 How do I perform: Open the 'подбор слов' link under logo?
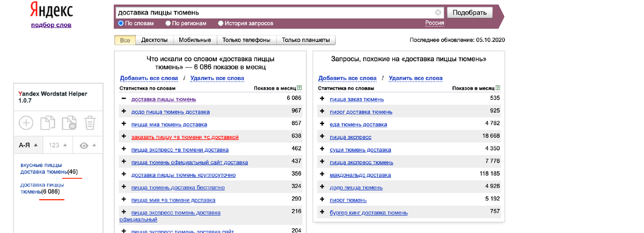[x=52, y=25]
